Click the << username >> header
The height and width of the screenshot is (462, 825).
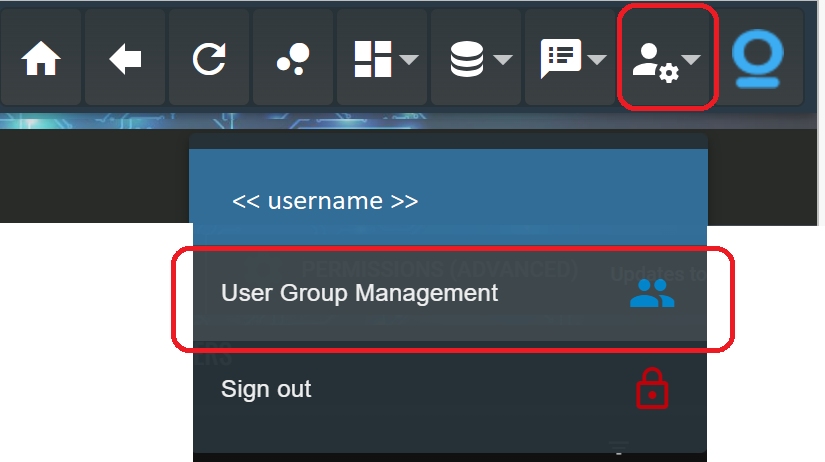click(325, 201)
